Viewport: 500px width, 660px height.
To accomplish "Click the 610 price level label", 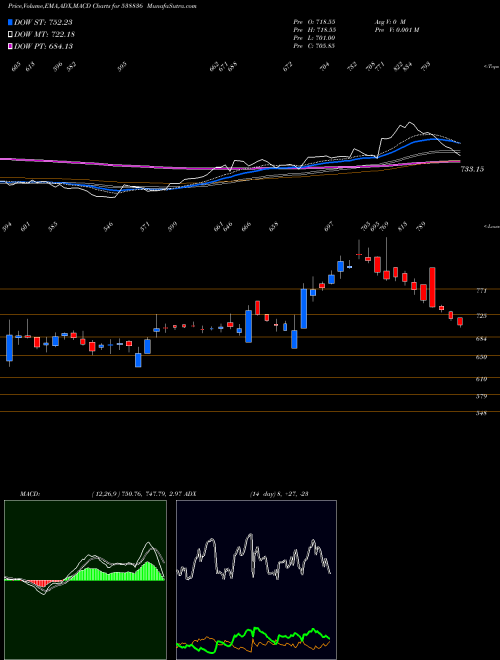I will pos(481,379).
